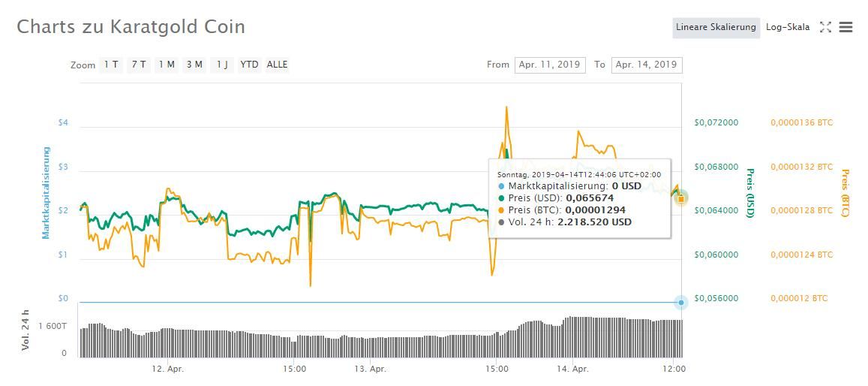868x386 pixels.
Task: Click the $0 market cap axis value
Action: click(x=63, y=298)
